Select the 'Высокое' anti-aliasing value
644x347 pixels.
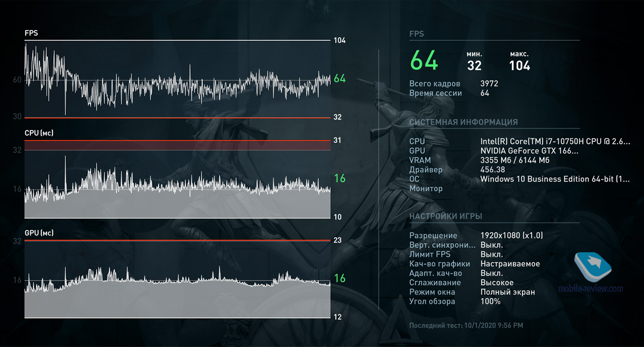pos(497,283)
